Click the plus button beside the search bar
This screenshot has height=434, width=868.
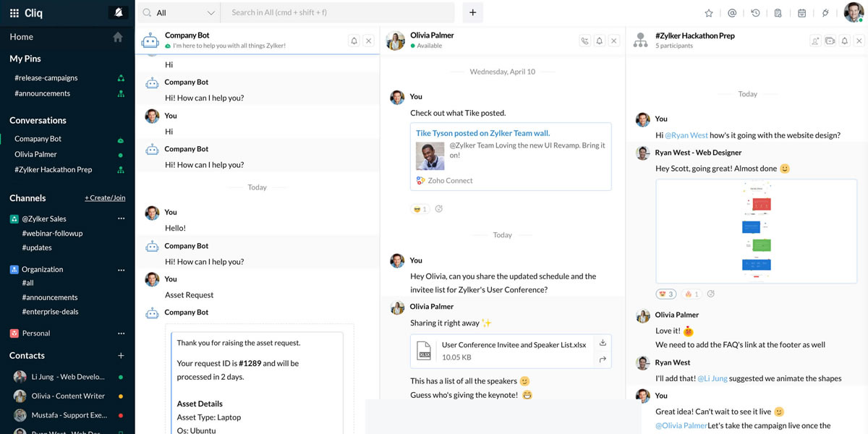pyautogui.click(x=473, y=12)
